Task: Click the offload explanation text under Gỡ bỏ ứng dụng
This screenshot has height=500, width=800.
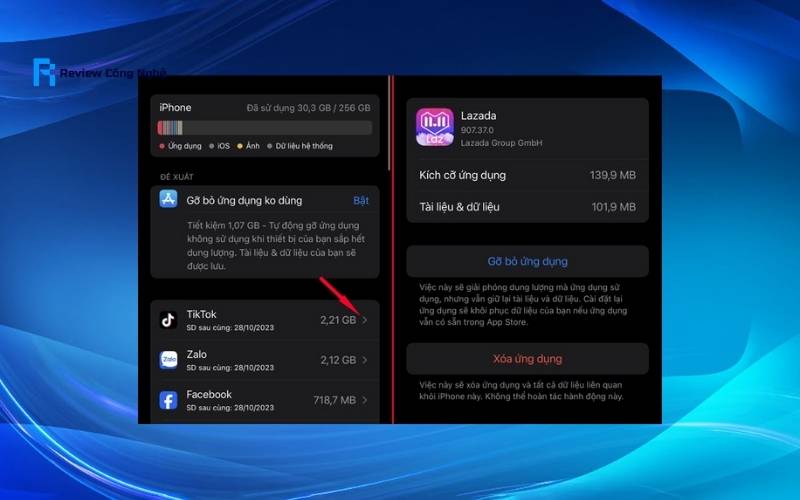Action: tap(523, 305)
